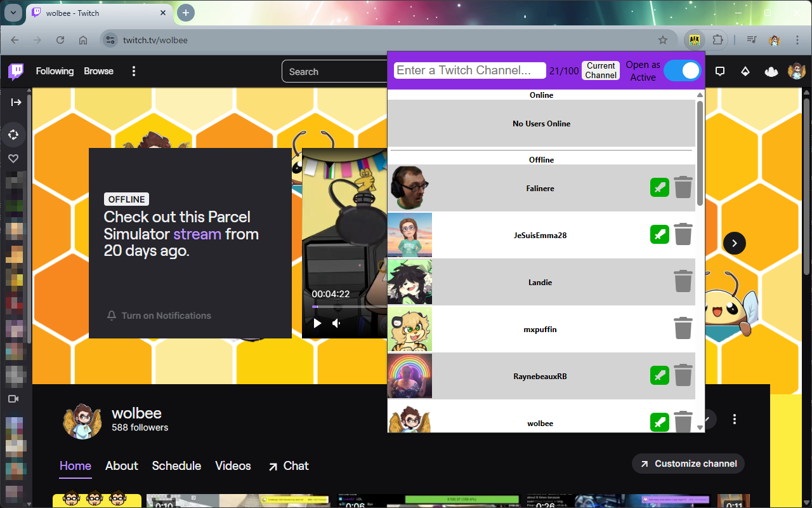812x508 pixels.
Task: Follow the purple stream link
Action: point(197,234)
